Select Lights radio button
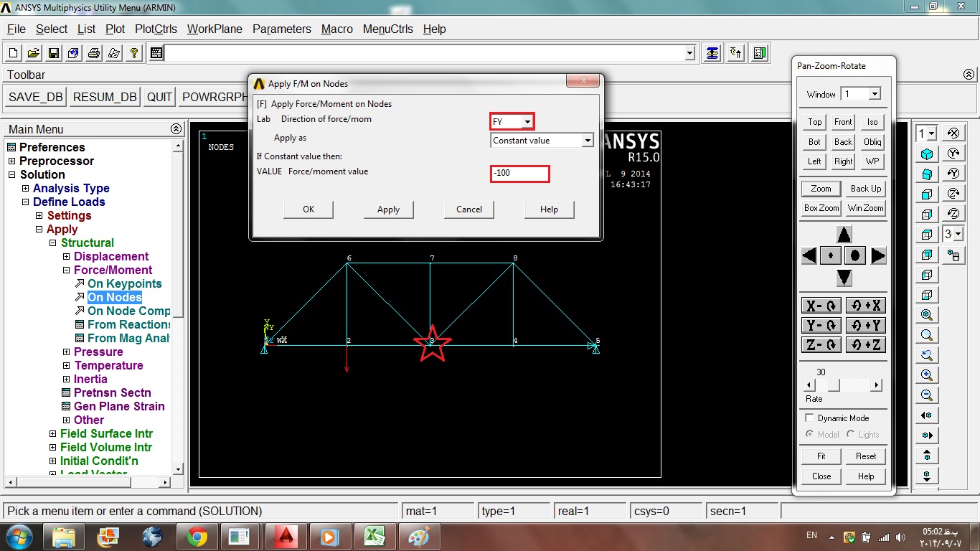The image size is (980, 551). (x=850, y=434)
